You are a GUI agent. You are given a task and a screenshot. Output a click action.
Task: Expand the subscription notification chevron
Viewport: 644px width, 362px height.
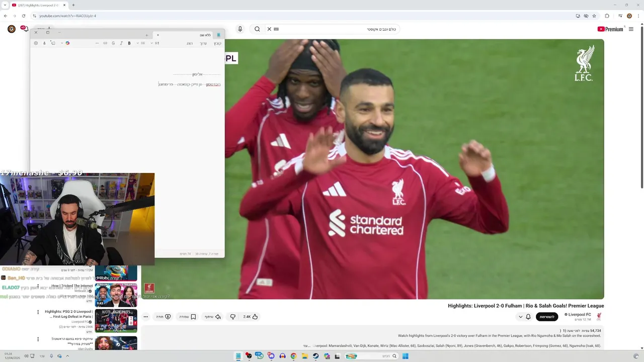[x=520, y=317]
